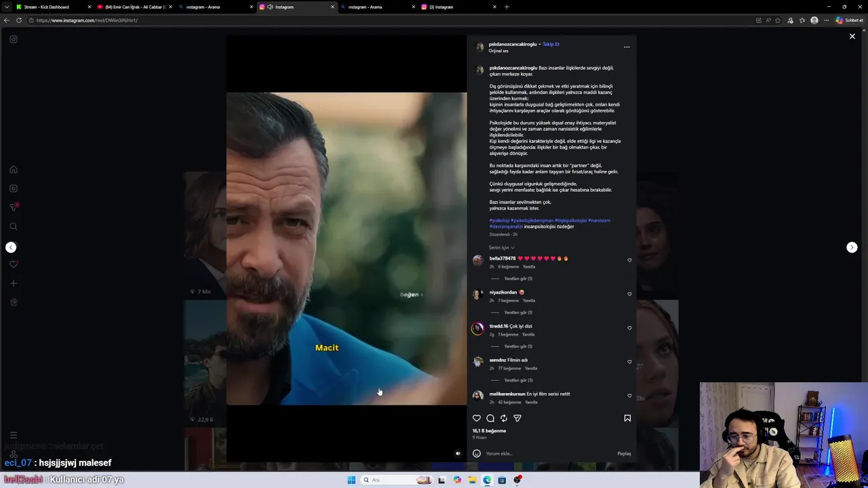Open the browser profile avatar icon

pyautogui.click(x=814, y=20)
